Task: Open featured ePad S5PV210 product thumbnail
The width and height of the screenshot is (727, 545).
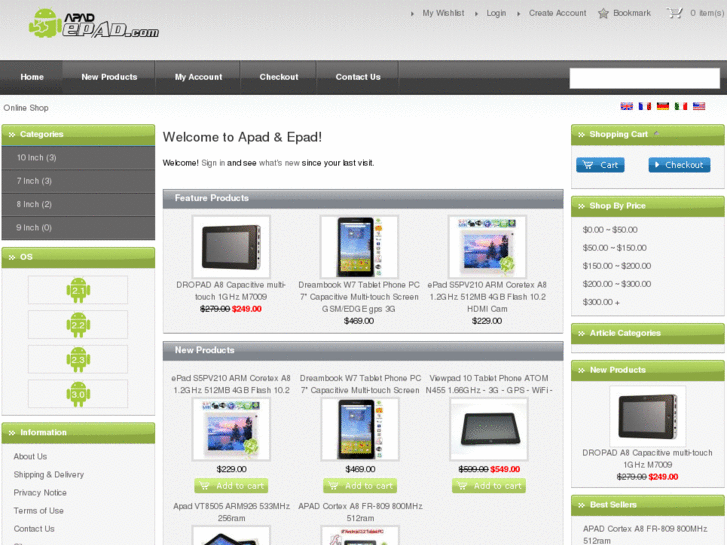Action: pyautogui.click(x=487, y=247)
